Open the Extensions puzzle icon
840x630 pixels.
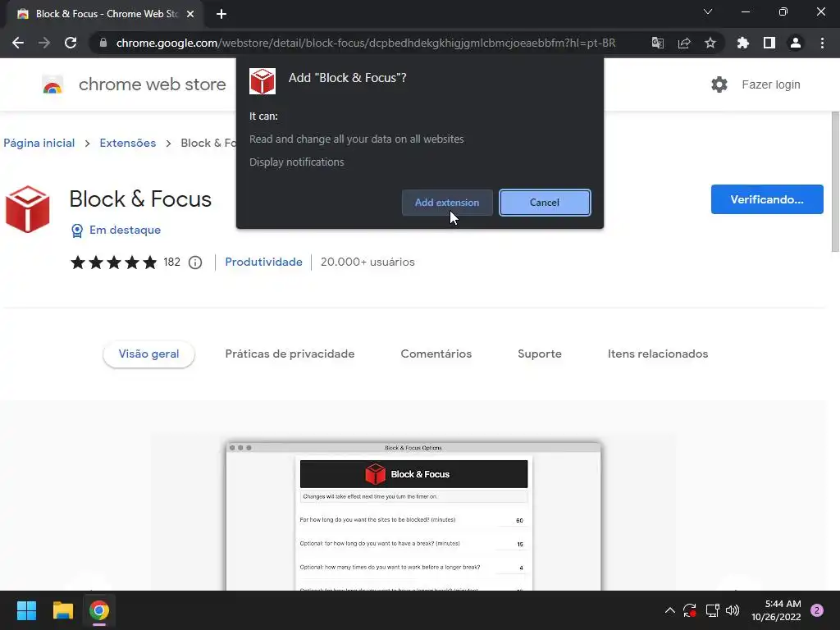(743, 43)
